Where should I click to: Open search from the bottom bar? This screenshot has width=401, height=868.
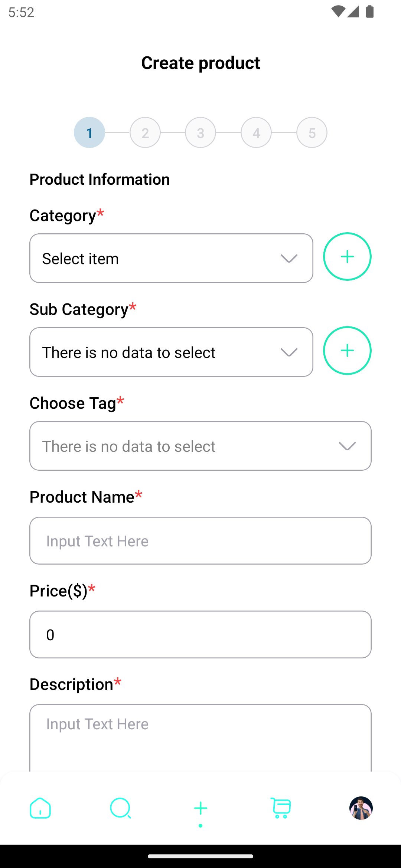(x=120, y=808)
